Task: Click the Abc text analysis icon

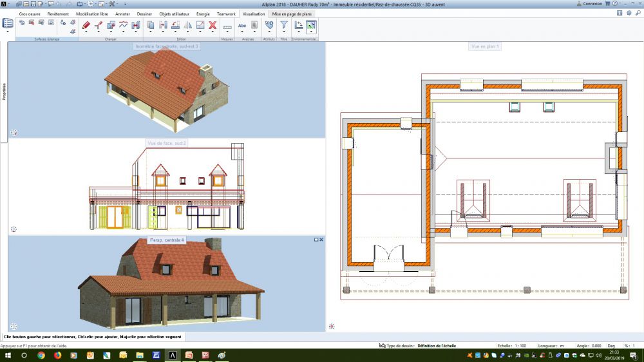Action: pyautogui.click(x=242, y=26)
